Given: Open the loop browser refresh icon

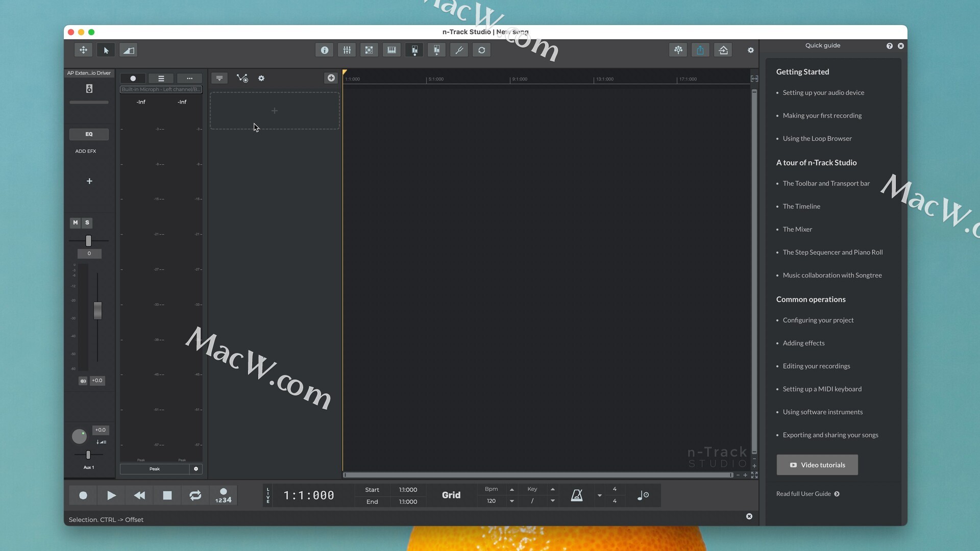Looking at the screenshot, I should [482, 50].
